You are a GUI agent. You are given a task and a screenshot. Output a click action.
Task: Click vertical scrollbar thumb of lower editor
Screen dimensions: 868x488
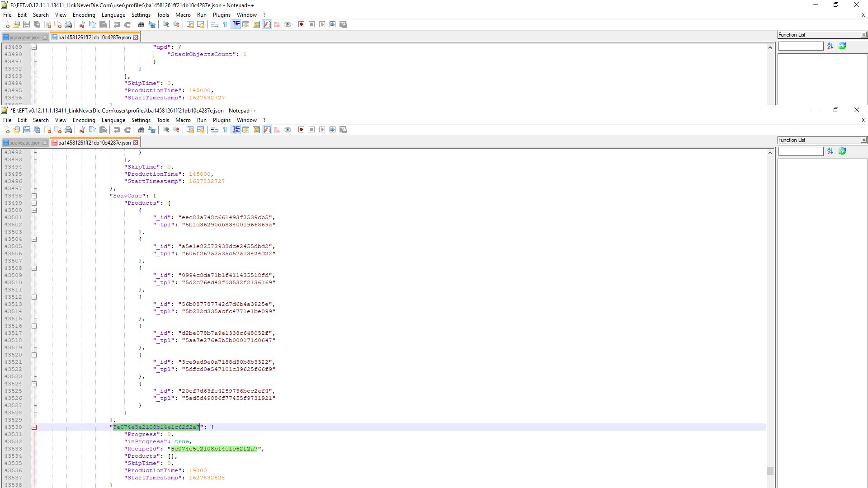(x=770, y=471)
